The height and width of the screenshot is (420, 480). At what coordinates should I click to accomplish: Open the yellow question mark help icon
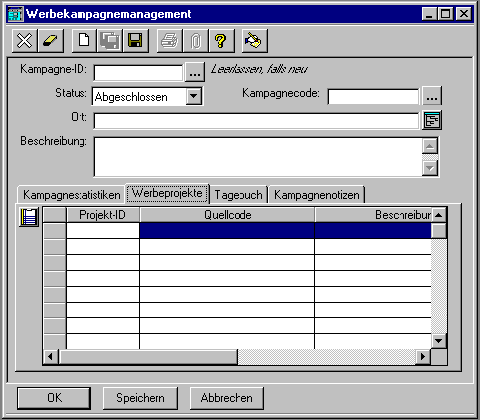(221, 41)
